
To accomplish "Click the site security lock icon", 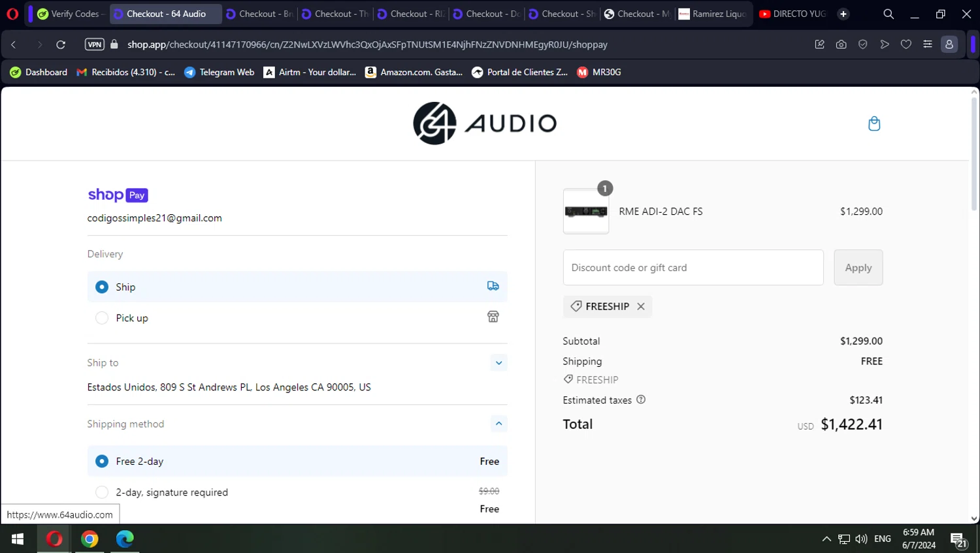I will 114,44.
